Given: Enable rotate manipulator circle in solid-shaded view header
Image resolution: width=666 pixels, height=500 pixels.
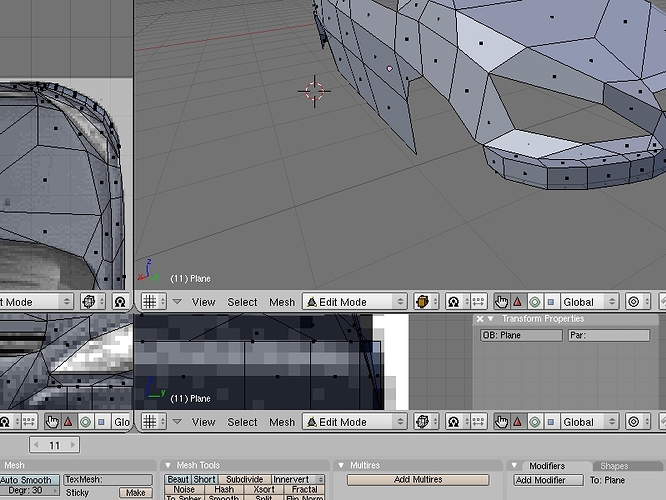Looking at the screenshot, I should pos(534,302).
